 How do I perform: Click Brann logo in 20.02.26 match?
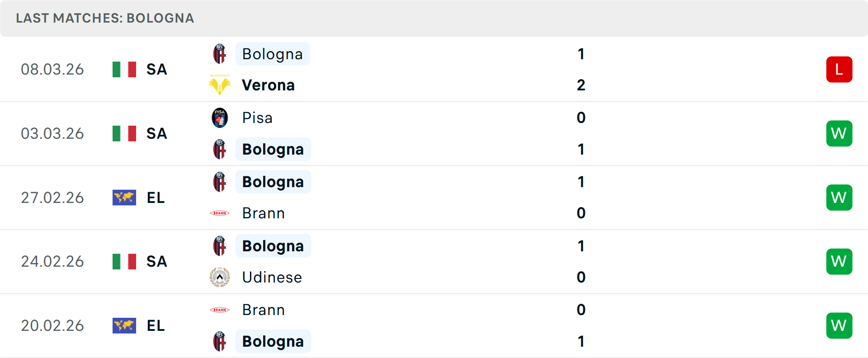click(x=220, y=310)
